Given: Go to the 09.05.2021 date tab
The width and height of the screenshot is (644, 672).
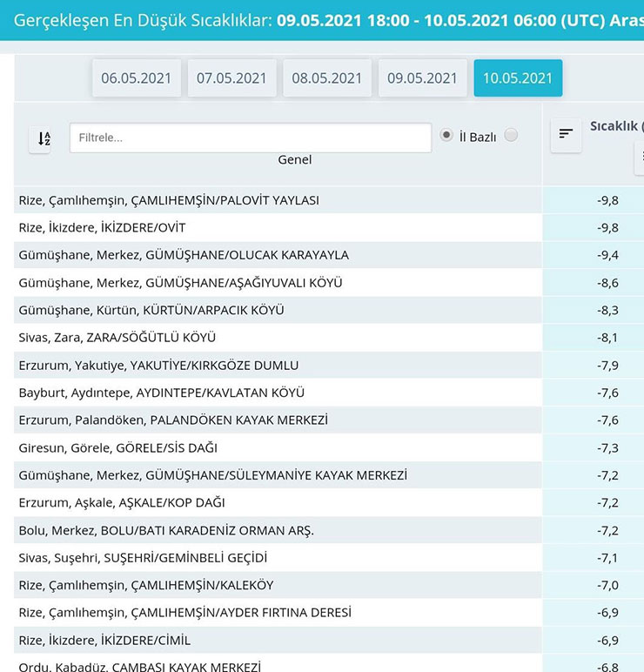Looking at the screenshot, I should 422,78.
